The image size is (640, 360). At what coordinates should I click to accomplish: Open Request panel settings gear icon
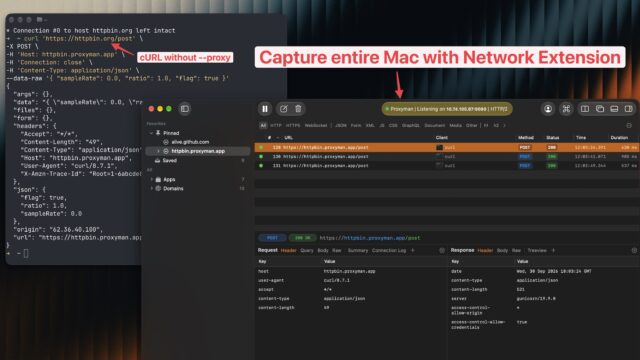coord(442,251)
